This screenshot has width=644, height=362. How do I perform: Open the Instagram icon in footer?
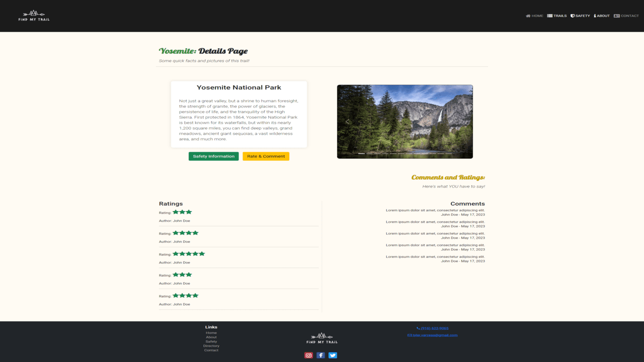tap(309, 355)
